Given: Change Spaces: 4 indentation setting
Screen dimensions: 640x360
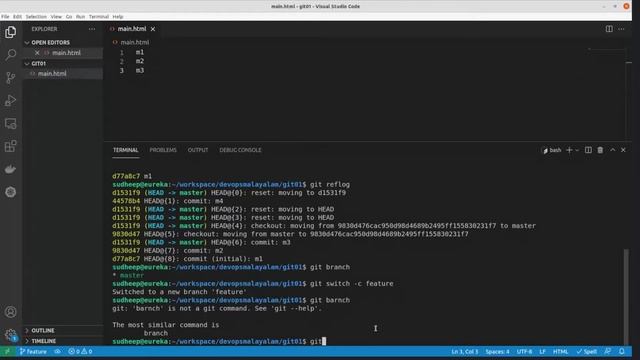Looking at the screenshot, I should pos(497,352).
